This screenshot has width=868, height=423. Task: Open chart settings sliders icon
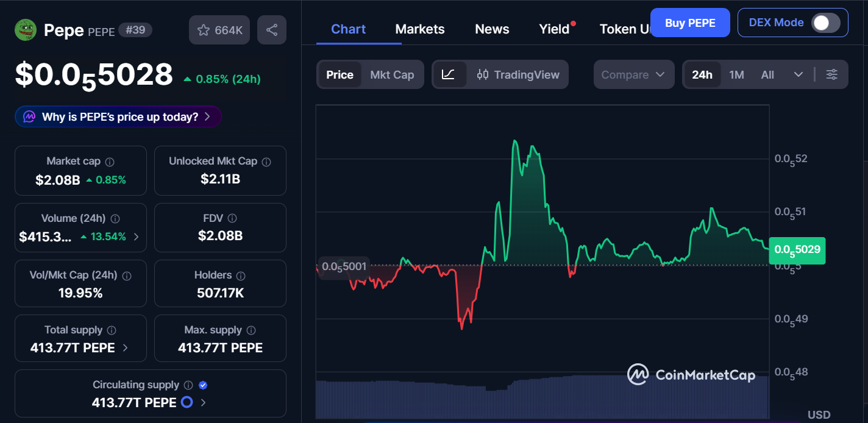[832, 74]
